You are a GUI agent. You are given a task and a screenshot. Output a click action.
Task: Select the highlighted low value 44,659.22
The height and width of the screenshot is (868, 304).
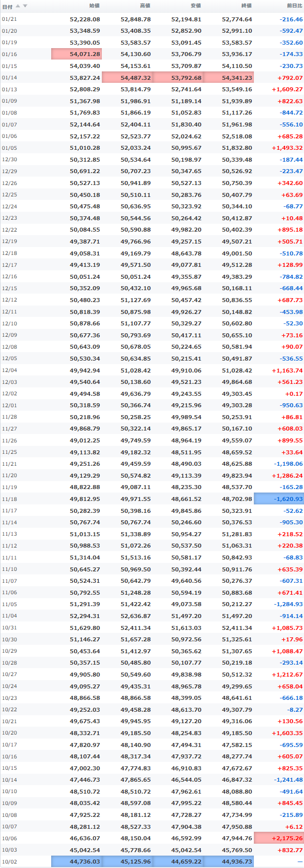click(178, 862)
